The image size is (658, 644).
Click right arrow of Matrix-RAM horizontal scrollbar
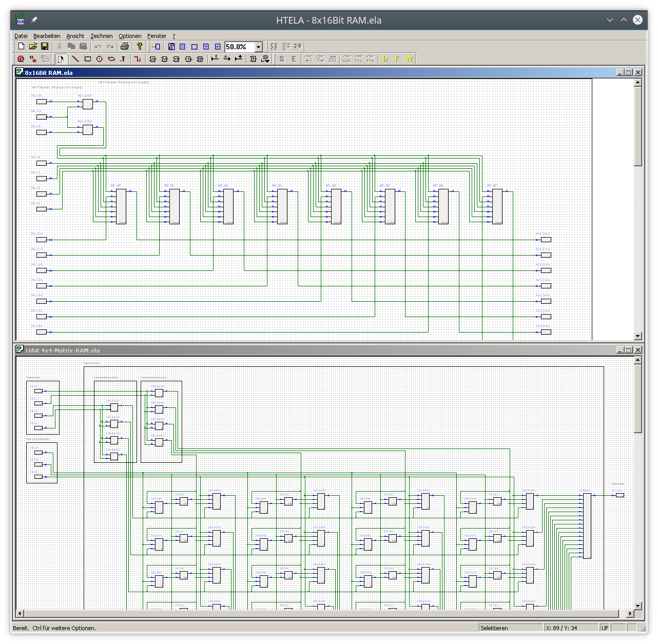630,613
